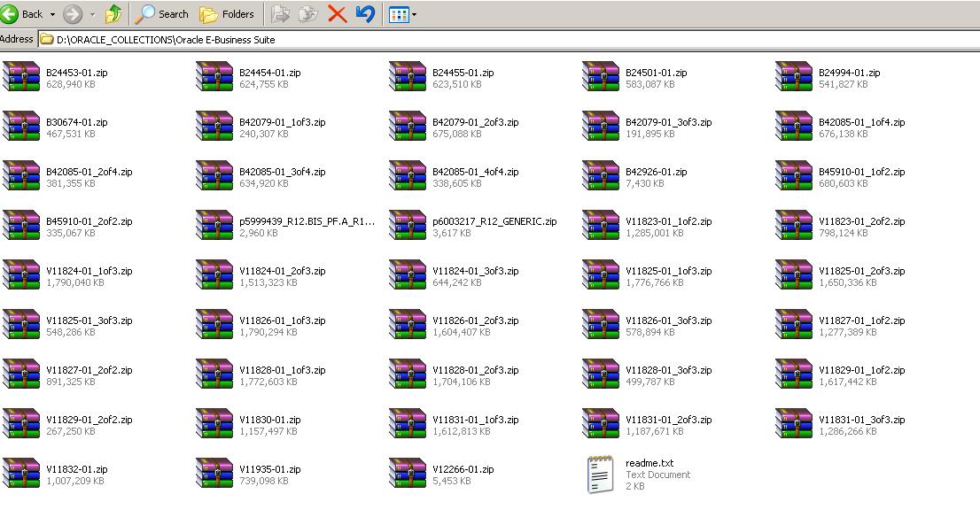This screenshot has height=525, width=980.
Task: Select the V12266-01.zip archive
Action: (x=463, y=469)
